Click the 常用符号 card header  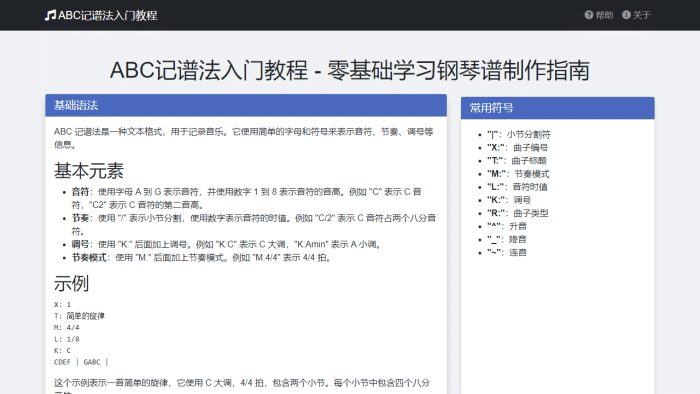558,108
